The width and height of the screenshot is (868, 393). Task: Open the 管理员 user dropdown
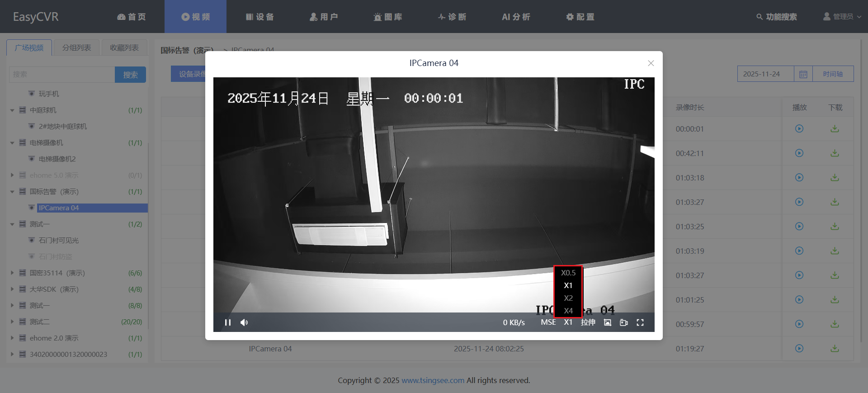[842, 17]
